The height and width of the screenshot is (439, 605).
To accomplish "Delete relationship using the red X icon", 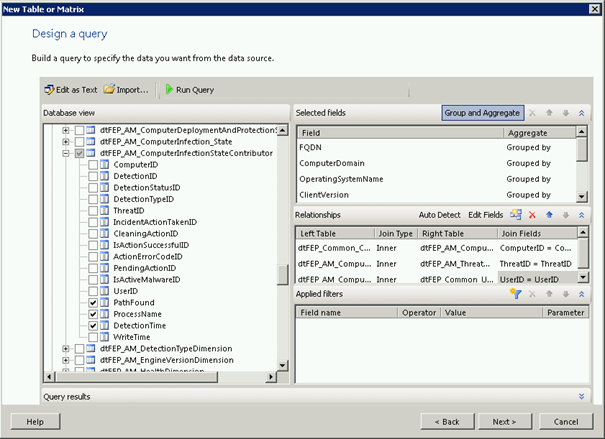I will pyautogui.click(x=532, y=215).
